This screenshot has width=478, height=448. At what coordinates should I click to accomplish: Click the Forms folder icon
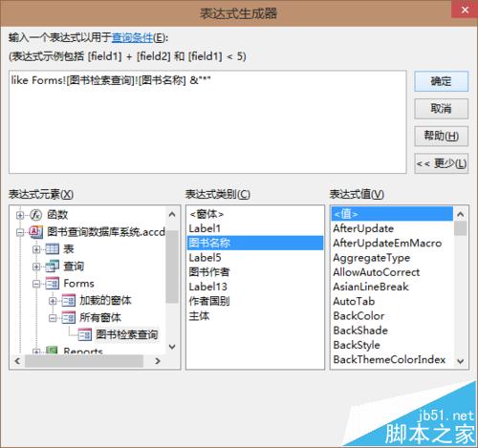point(52,284)
